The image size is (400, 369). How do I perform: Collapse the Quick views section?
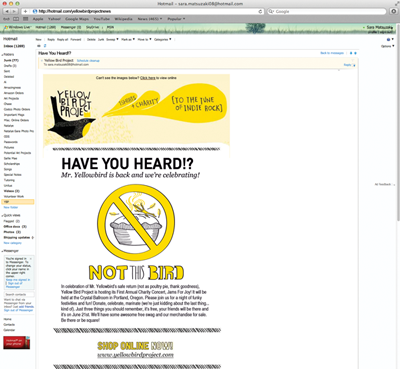point(2,216)
